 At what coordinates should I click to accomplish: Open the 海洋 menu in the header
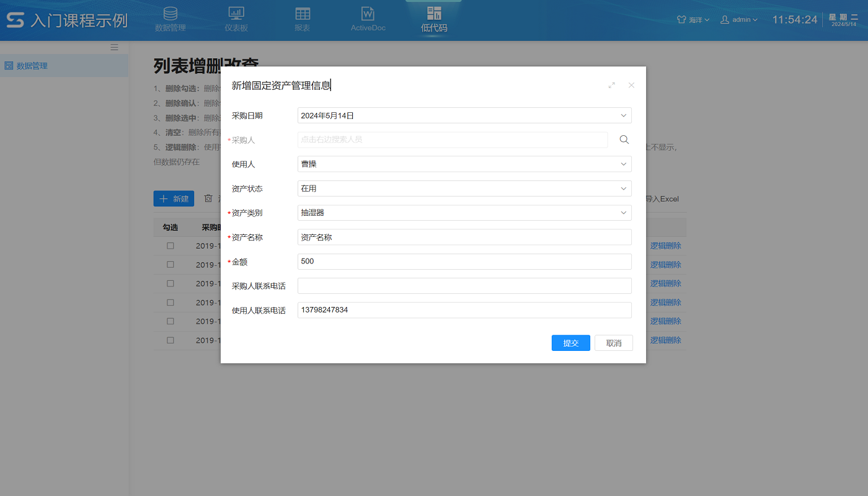click(693, 19)
